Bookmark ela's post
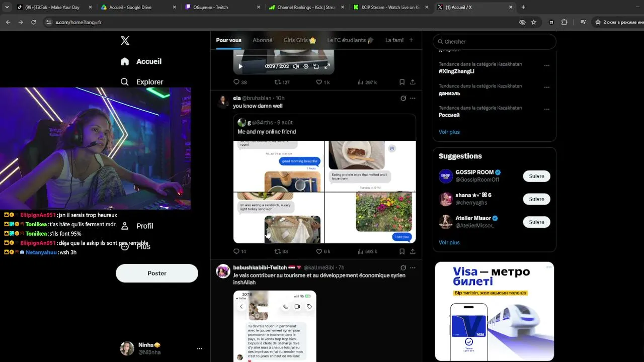This screenshot has height=362, width=644. click(401, 251)
